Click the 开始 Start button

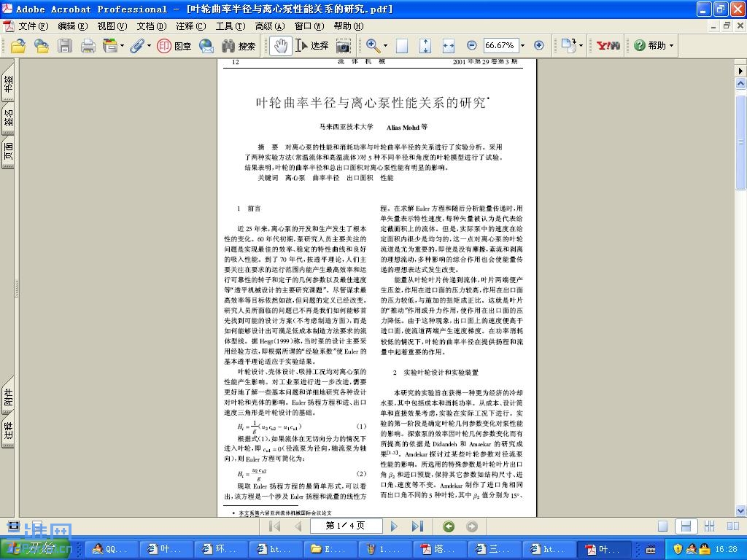(36, 548)
